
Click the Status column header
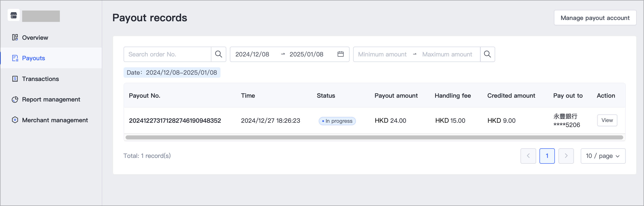[x=326, y=96]
